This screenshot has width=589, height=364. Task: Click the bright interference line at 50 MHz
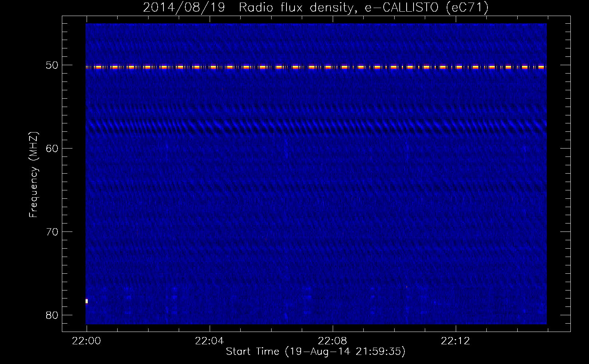(316, 67)
